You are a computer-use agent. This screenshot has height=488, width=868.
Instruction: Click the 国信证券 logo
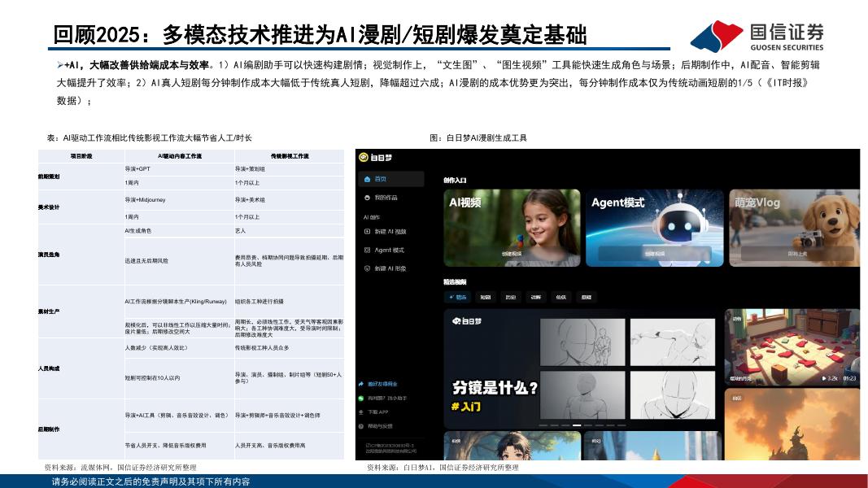[757, 36]
